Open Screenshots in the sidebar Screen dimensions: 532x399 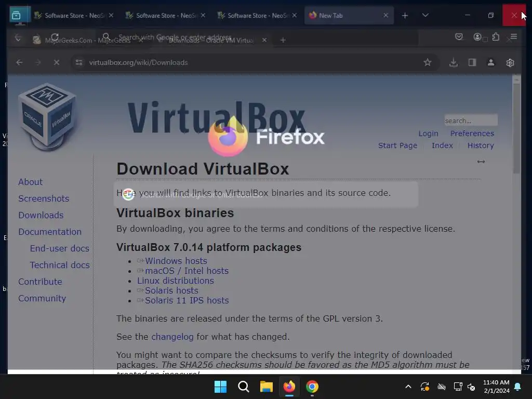pyautogui.click(x=44, y=198)
